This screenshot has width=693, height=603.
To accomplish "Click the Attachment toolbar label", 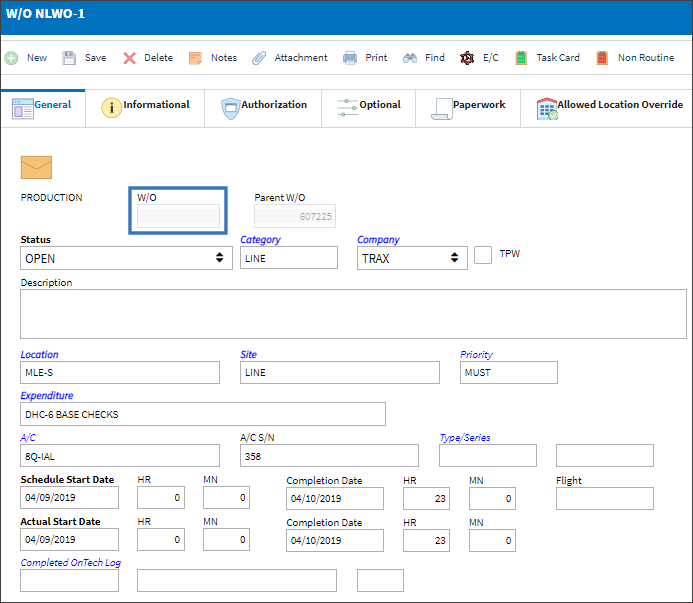I will click(301, 58).
